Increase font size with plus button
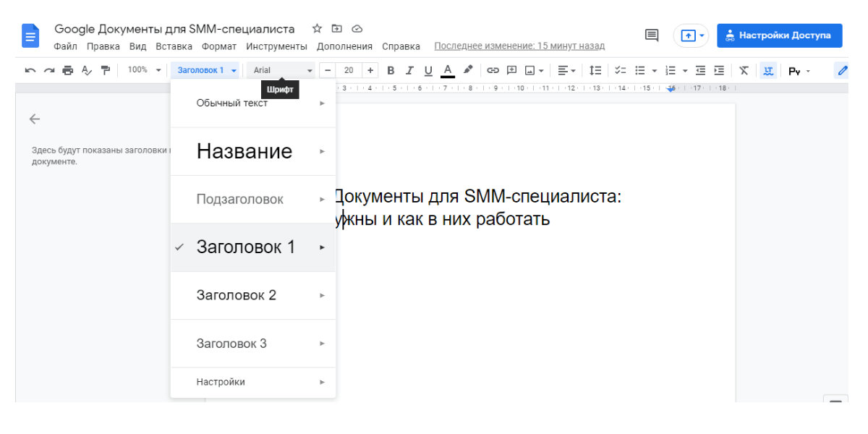 coord(370,70)
